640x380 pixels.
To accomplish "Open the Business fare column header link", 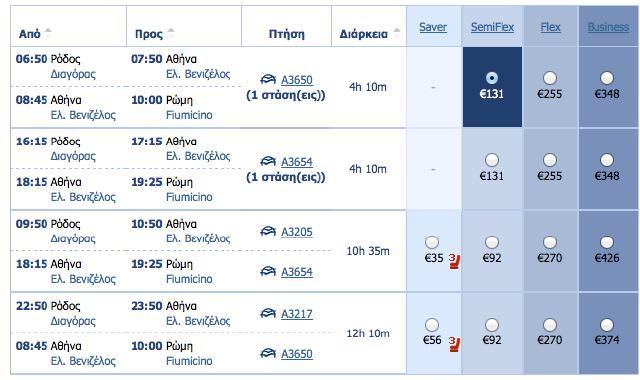I will (x=608, y=27).
